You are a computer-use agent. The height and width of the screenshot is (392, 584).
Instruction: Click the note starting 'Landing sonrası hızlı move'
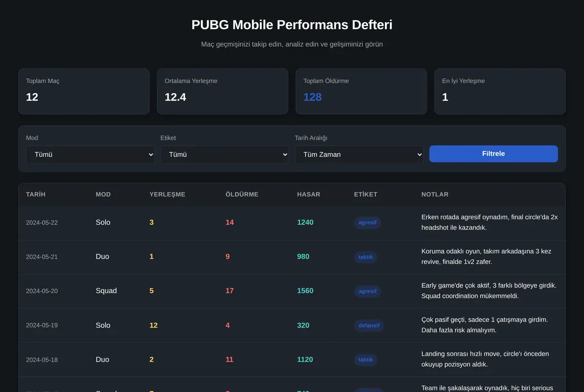484,359
